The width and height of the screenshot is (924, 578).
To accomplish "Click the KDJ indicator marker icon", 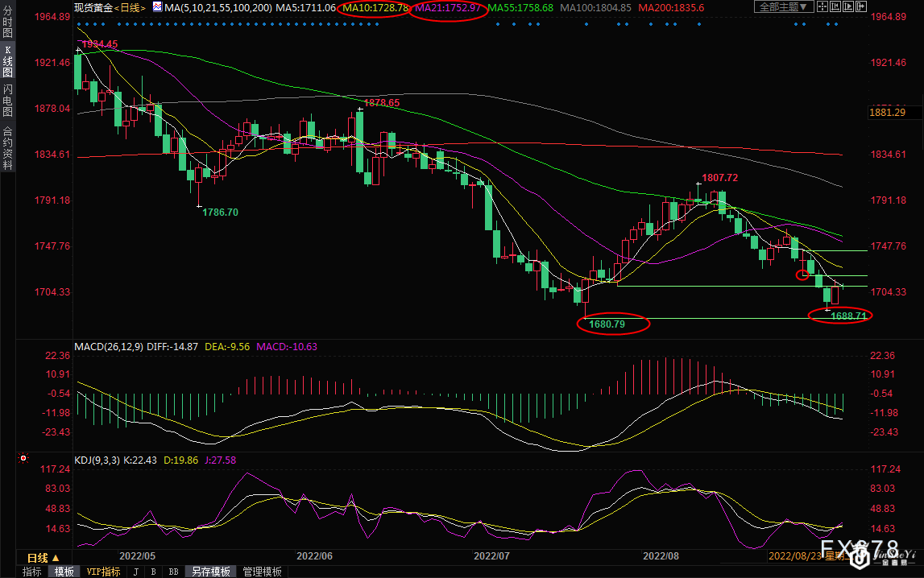I will [23, 460].
